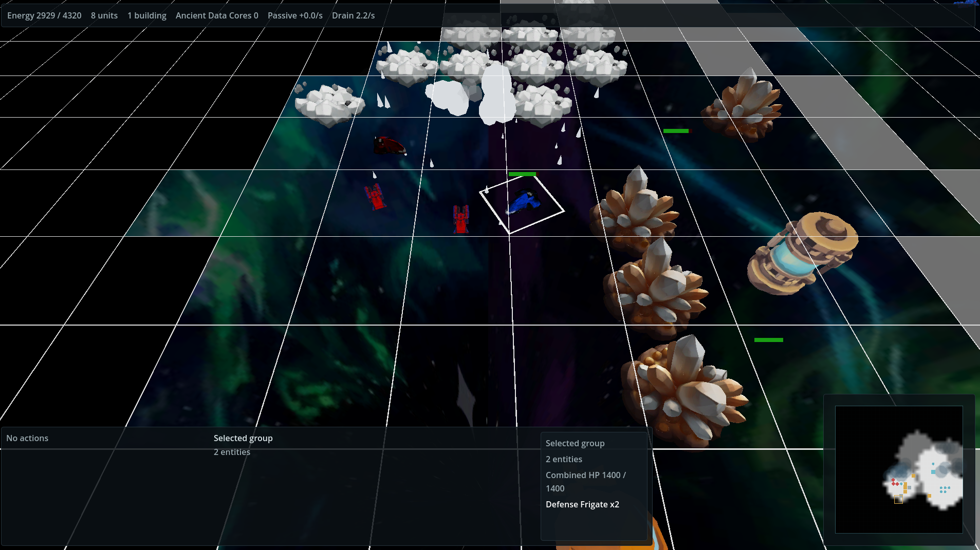This screenshot has width=980, height=550.
Task: Click the red enemy dots on minimap
Action: point(895,482)
